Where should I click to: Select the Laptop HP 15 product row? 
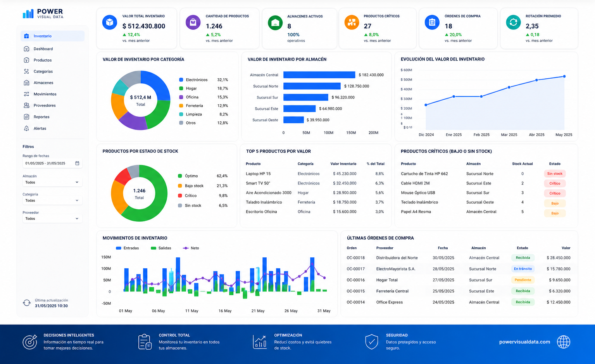point(315,174)
